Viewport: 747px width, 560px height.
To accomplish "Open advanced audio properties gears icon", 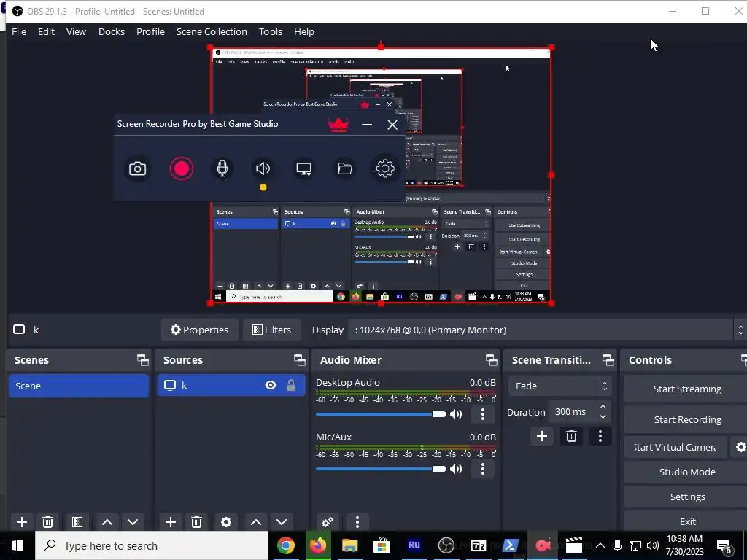I will point(328,522).
